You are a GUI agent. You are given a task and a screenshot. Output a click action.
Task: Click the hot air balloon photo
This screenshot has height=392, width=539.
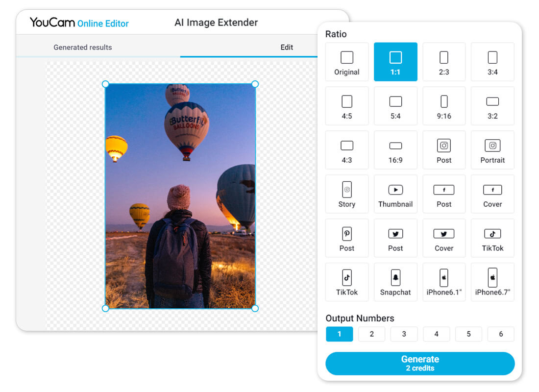point(180,196)
